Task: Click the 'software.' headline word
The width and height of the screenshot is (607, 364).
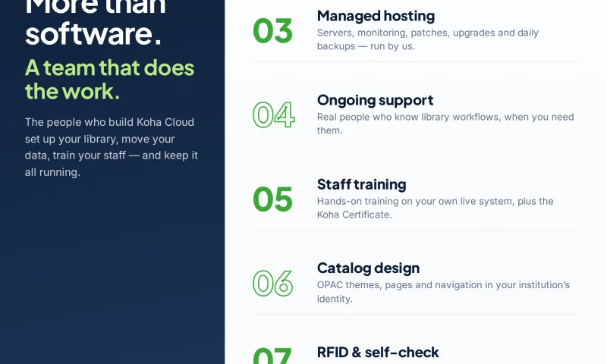Action: [x=93, y=33]
